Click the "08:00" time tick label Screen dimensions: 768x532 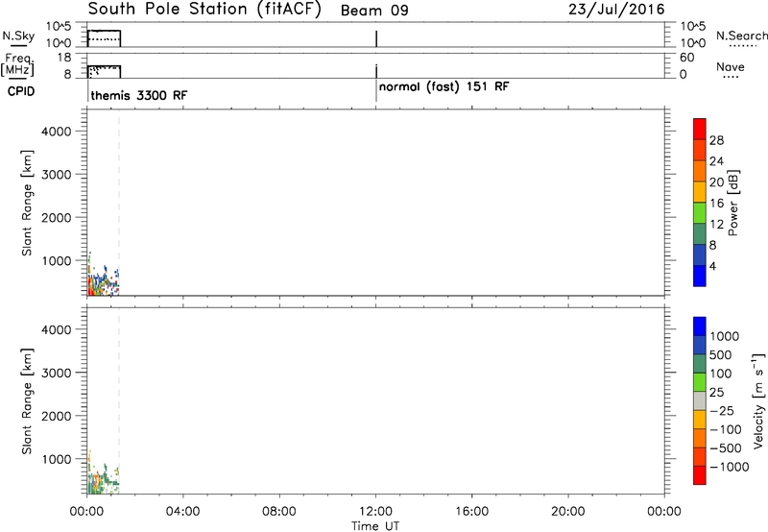[x=278, y=512]
